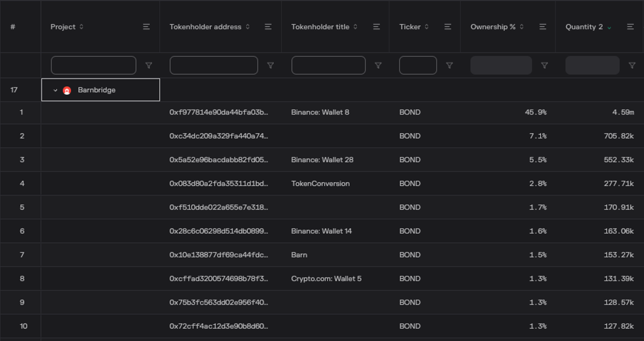Click the TokenConversion title cell
The image size is (644, 341).
(x=320, y=184)
